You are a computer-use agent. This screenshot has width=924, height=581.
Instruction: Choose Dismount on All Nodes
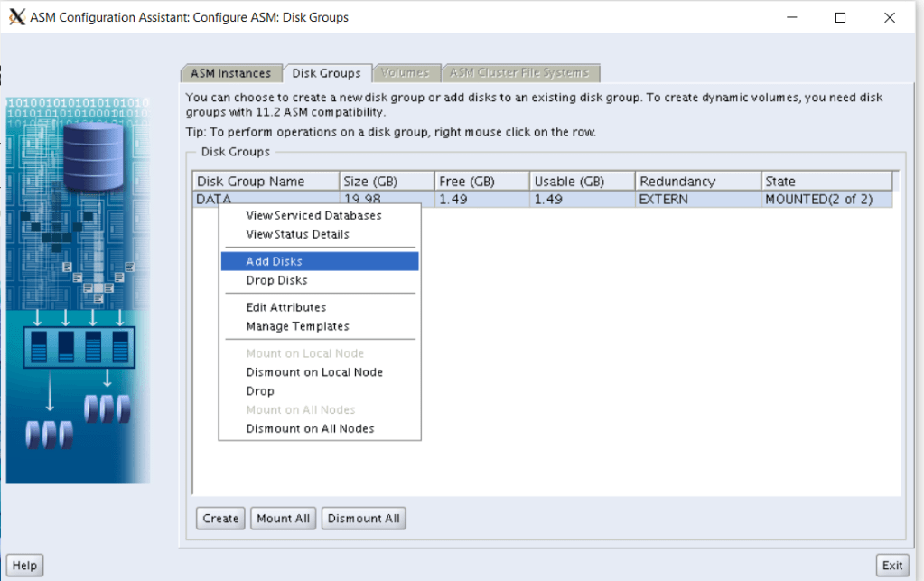click(310, 428)
